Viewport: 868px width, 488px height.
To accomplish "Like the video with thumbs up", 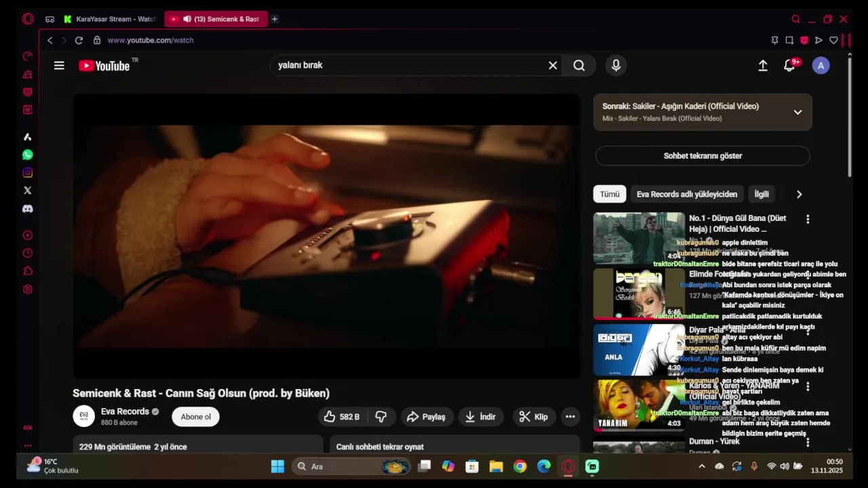I will [x=342, y=417].
